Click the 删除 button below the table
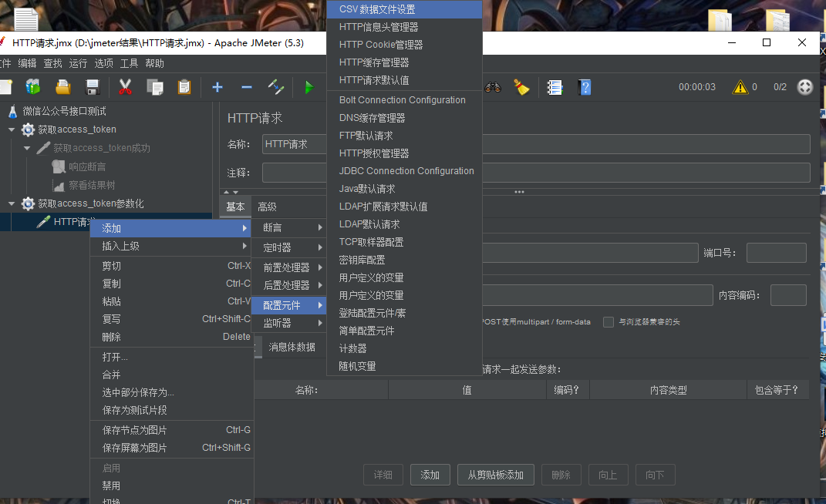 coord(561,475)
